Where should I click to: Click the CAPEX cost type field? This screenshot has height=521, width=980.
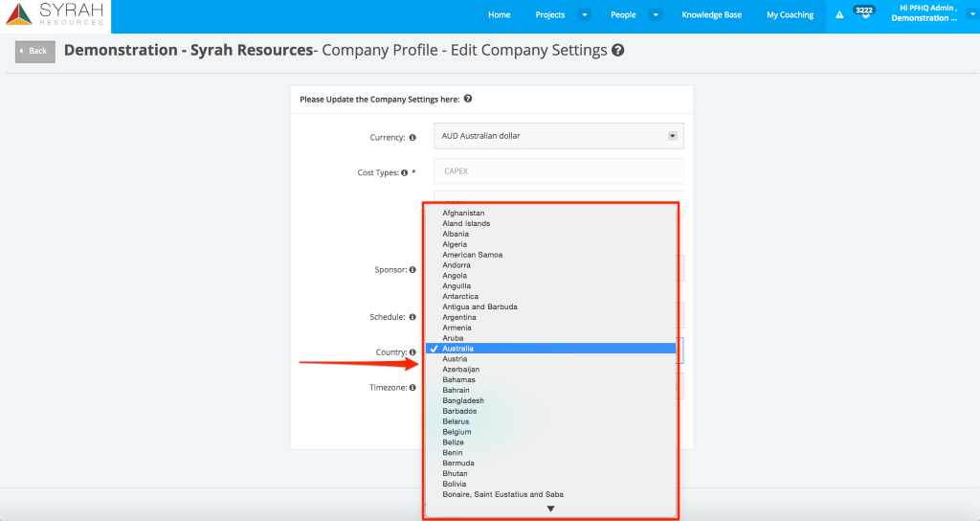(559, 171)
